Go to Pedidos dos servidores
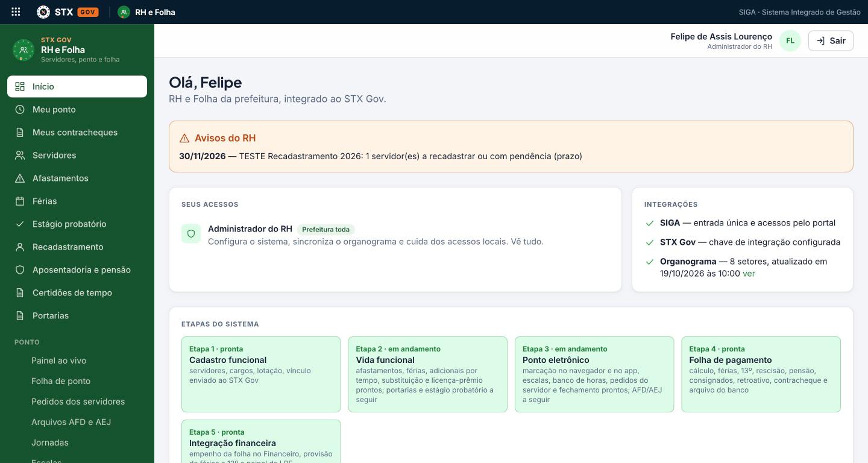Image resolution: width=868 pixels, height=463 pixels. point(77,402)
